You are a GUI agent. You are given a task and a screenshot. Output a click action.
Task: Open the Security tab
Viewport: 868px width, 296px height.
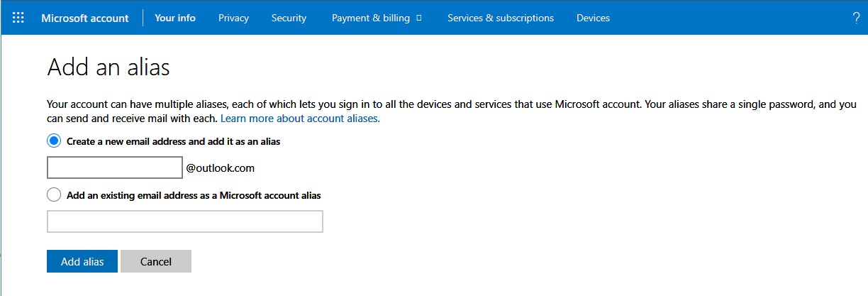(x=289, y=18)
